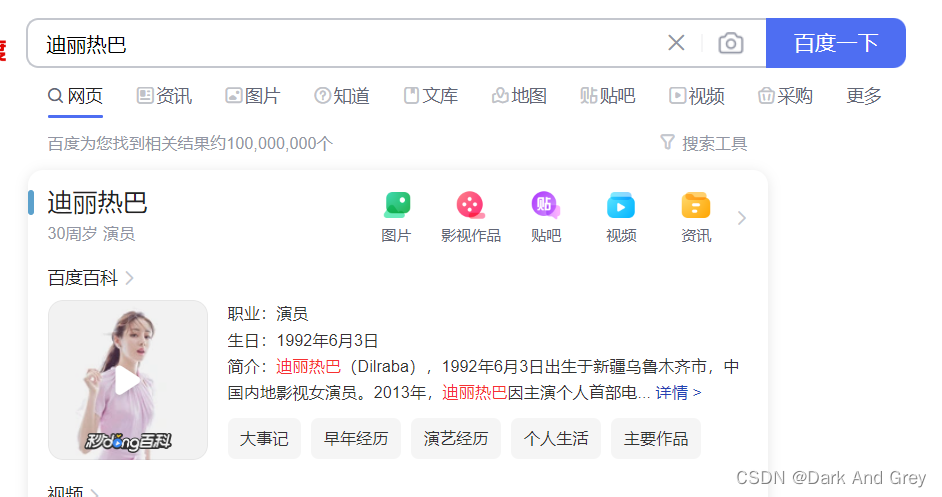
Task: Expand the 更多 menu
Action: pyautogui.click(x=864, y=96)
